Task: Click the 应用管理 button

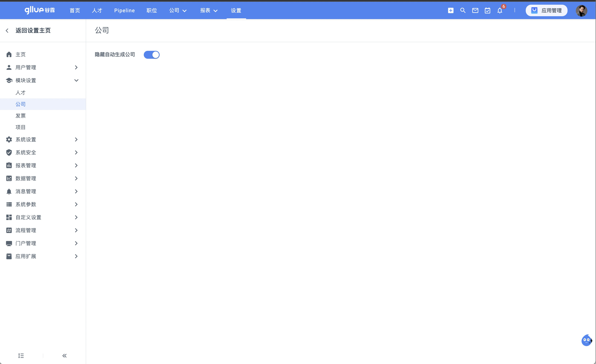Action: coord(546,10)
